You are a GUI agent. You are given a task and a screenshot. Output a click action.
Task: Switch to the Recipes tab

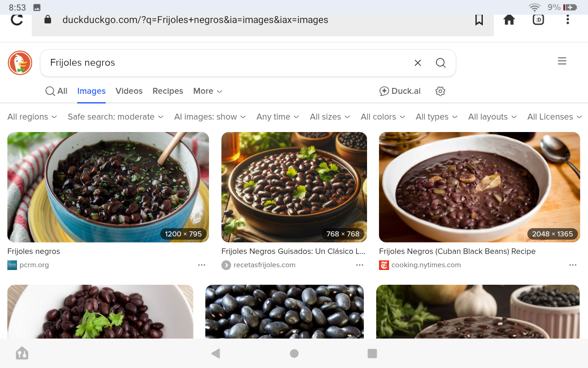pyautogui.click(x=168, y=91)
